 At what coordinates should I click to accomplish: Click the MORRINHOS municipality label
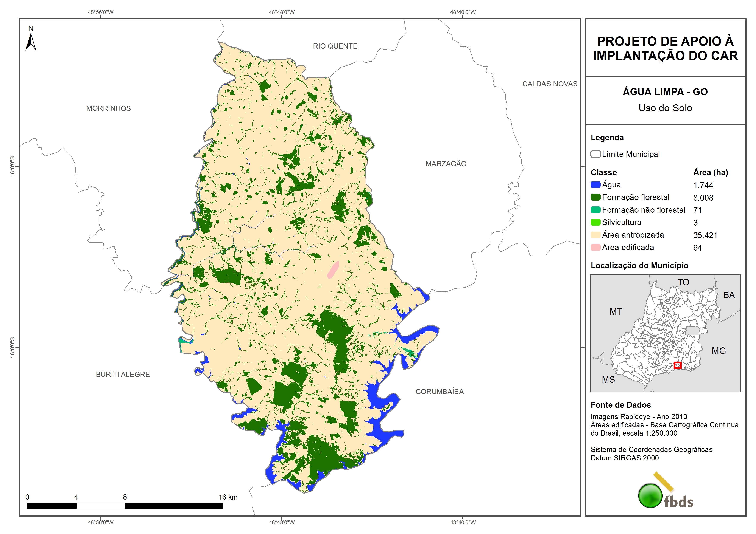[108, 108]
